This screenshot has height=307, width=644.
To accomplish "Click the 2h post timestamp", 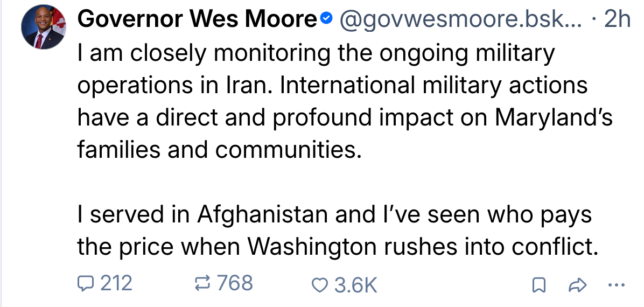I will [x=617, y=20].
